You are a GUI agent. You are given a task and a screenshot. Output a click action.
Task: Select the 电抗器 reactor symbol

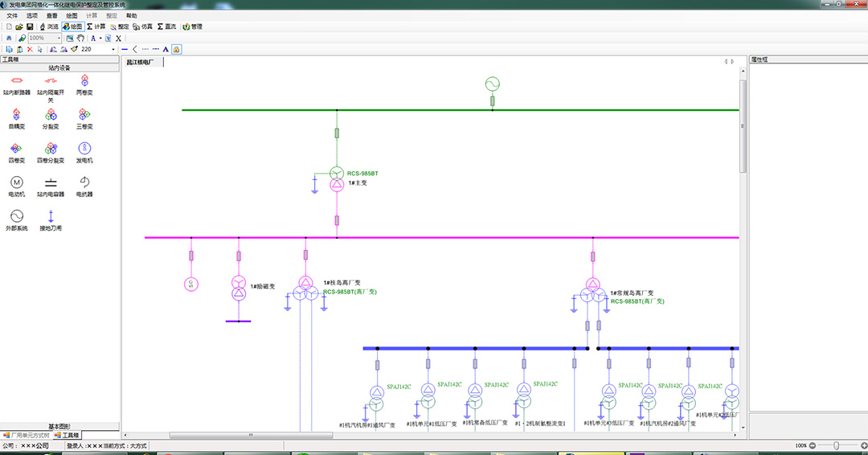(x=84, y=182)
